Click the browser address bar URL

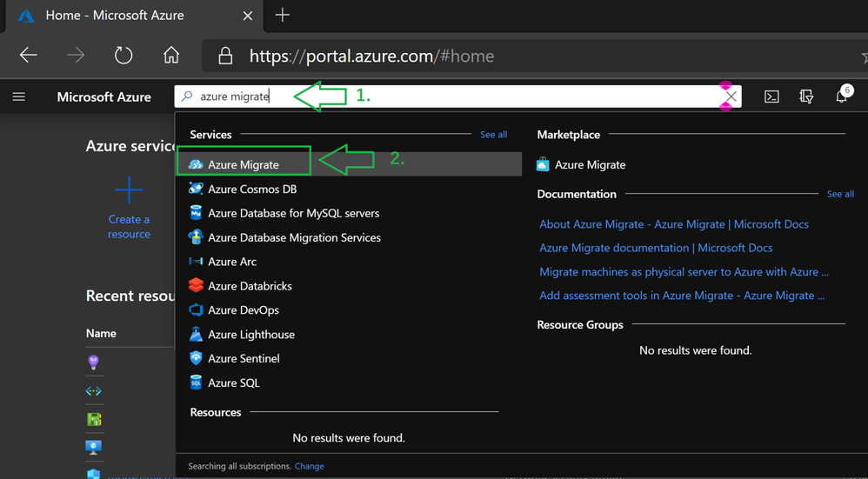tap(371, 56)
